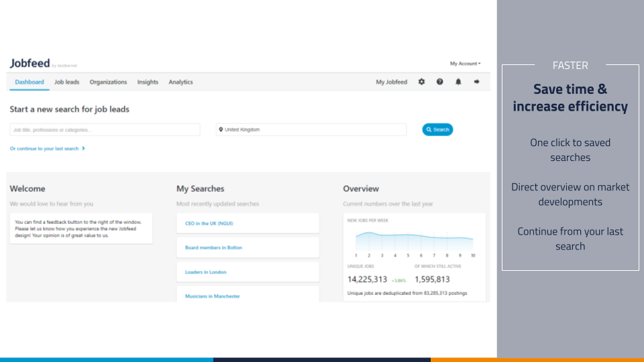This screenshot has height=362, width=644.
Task: Click the chevron after continue last search
Action: tap(83, 148)
